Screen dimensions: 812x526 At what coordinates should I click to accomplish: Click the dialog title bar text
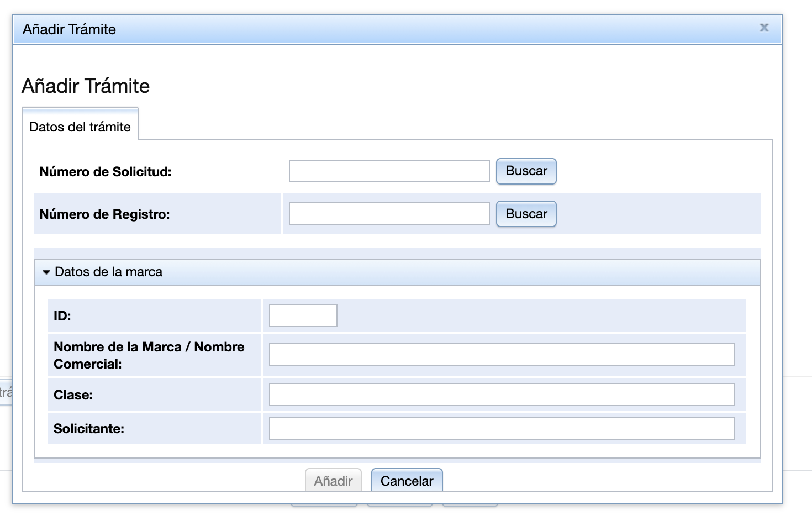pos(69,29)
